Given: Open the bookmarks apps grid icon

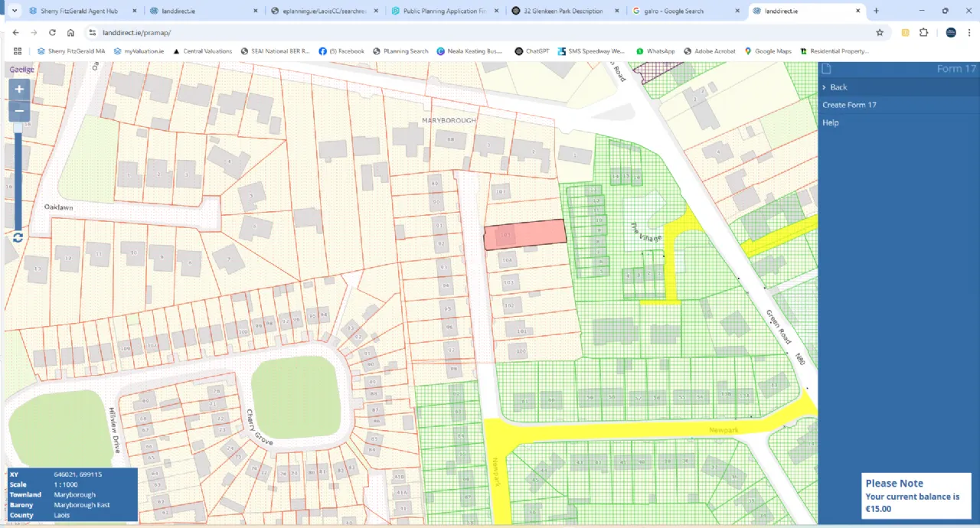Looking at the screenshot, I should 18,51.
